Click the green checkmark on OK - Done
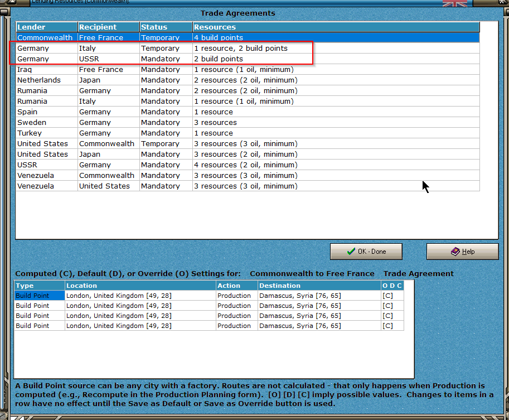This screenshot has height=420, width=509. point(351,252)
